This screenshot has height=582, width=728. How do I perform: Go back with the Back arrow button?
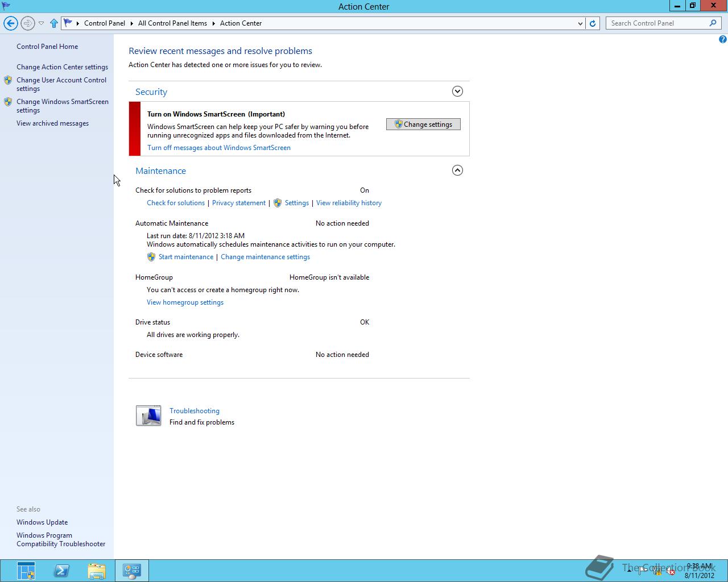[x=10, y=23]
